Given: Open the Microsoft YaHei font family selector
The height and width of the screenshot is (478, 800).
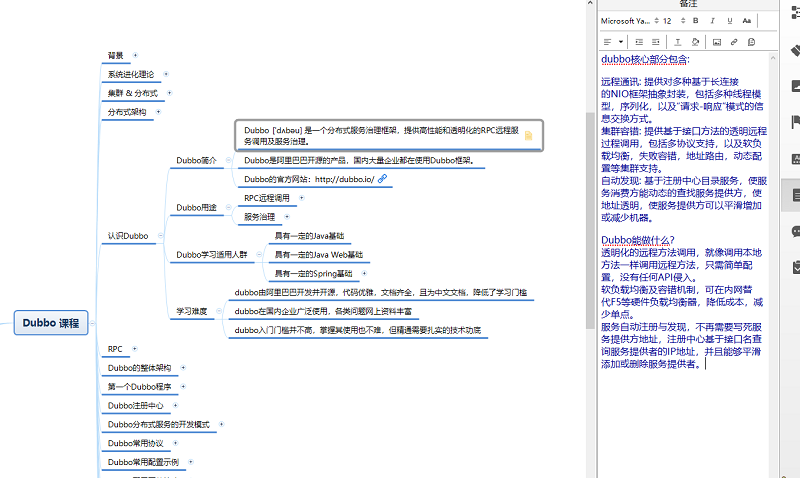Looking at the screenshot, I should [630, 21].
